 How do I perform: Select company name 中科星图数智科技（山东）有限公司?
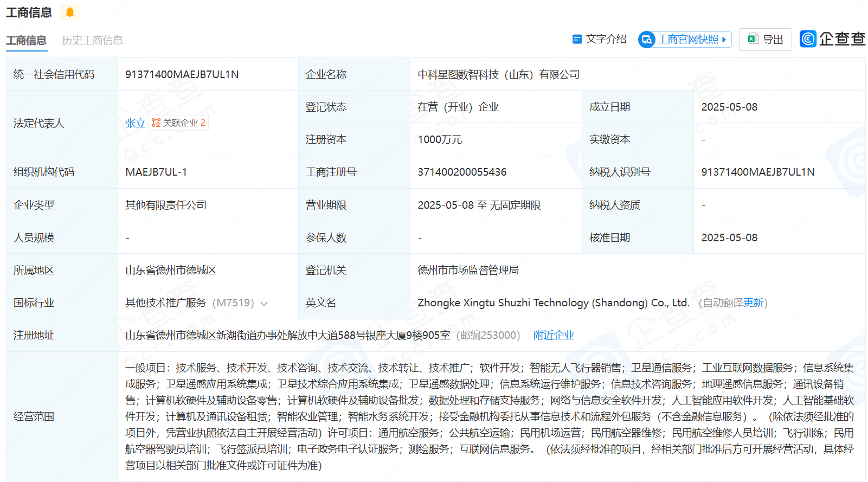[499, 74]
